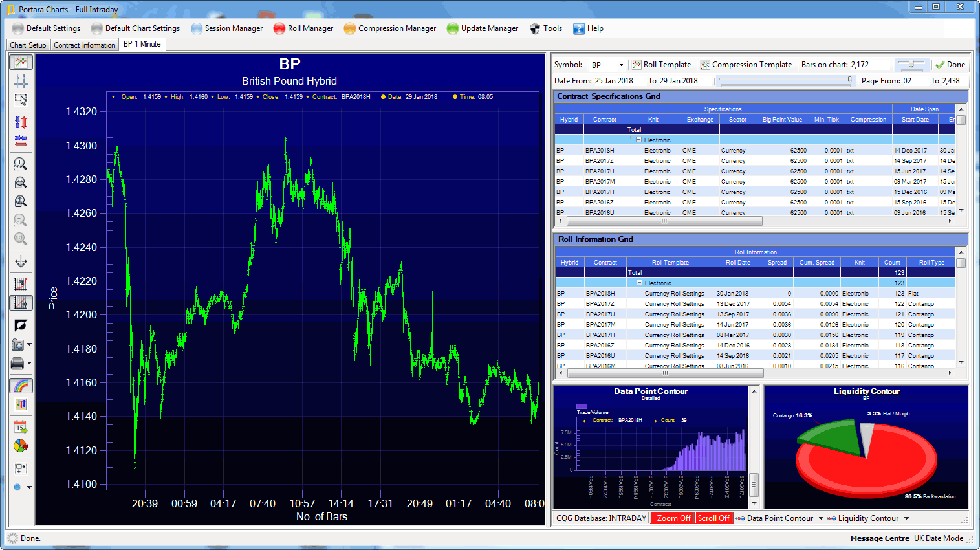Image resolution: width=980 pixels, height=550 pixels.
Task: Toggle the highlighted chart scale icon
Action: tap(21, 302)
